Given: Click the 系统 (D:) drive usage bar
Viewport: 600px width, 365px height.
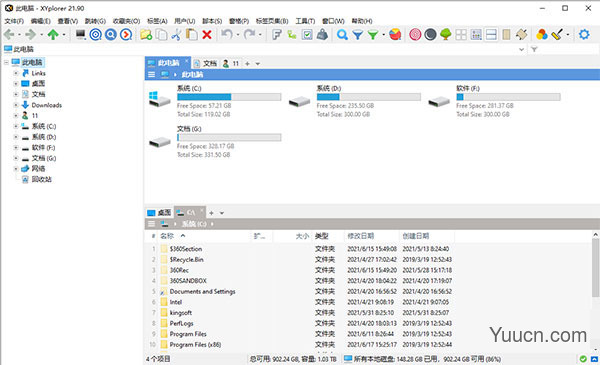Looking at the screenshot, I should click(x=369, y=97).
